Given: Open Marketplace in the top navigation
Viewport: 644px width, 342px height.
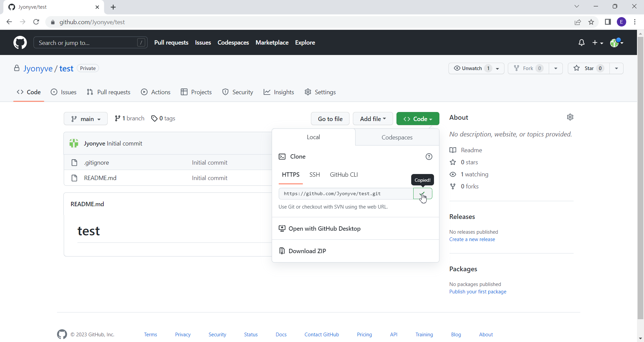Looking at the screenshot, I should pos(272,43).
